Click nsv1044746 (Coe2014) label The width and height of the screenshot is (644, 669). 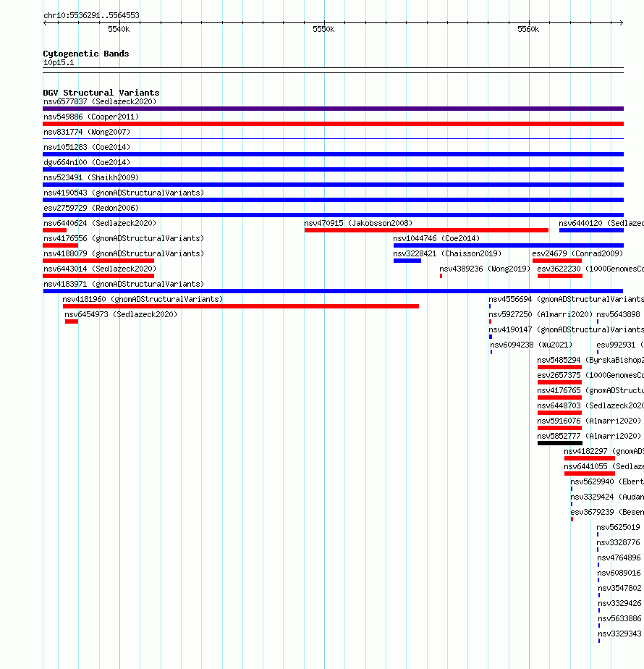[x=436, y=238]
